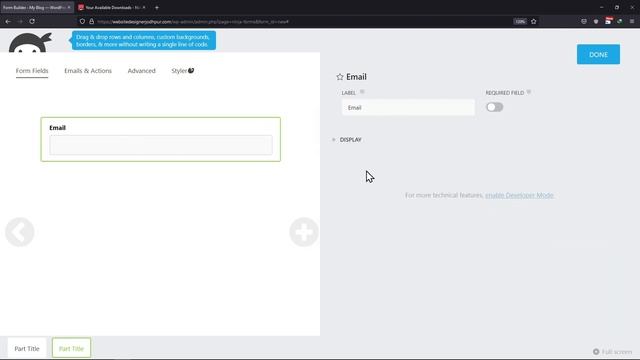
Task: Switch to the Form Fields tab
Action: point(32,71)
